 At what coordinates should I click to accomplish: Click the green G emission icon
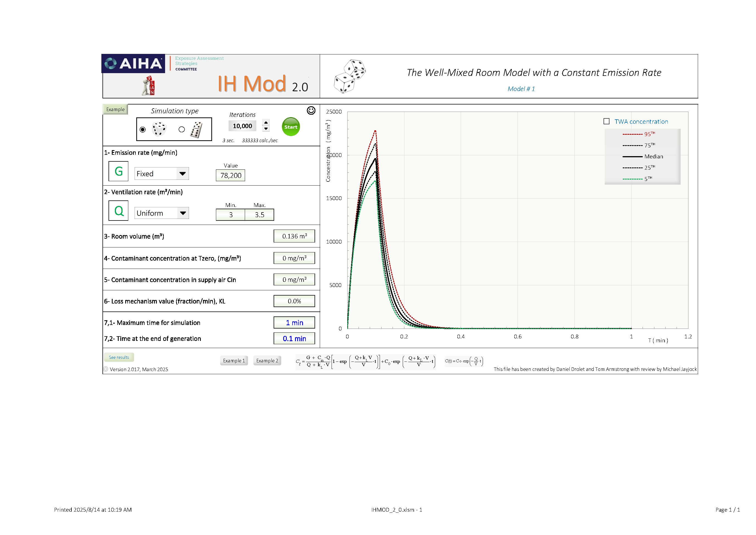[118, 171]
